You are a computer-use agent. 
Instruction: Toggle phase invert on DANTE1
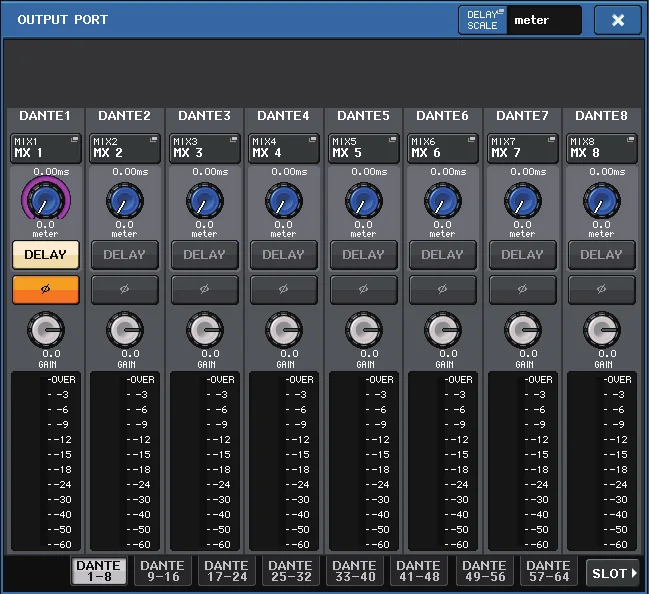(x=46, y=289)
